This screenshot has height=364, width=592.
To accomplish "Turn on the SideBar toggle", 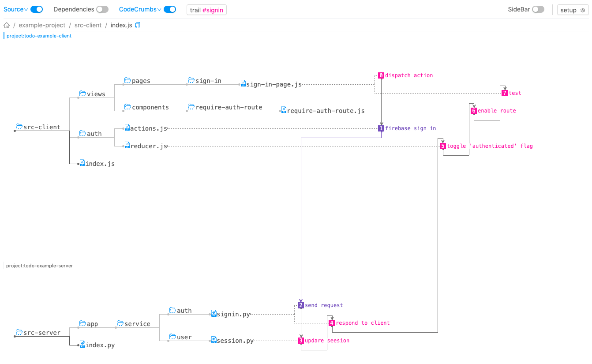I will (538, 9).
